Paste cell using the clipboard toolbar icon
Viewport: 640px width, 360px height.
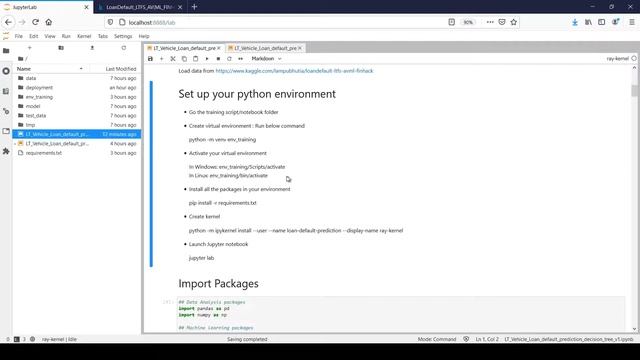pos(196,59)
